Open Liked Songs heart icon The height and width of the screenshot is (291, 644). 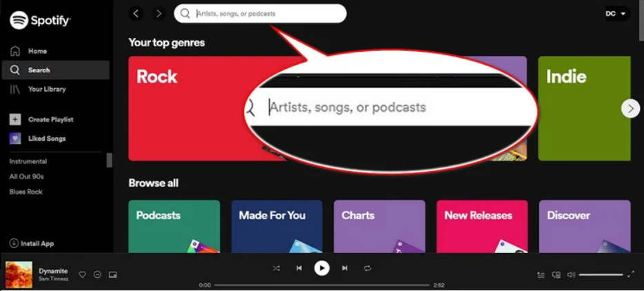[x=15, y=139]
